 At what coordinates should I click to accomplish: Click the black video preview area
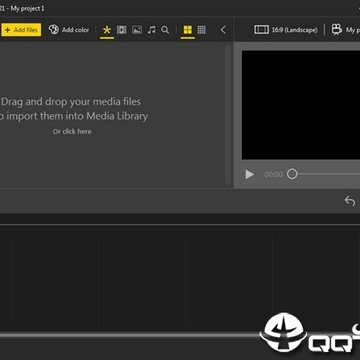tap(301, 105)
